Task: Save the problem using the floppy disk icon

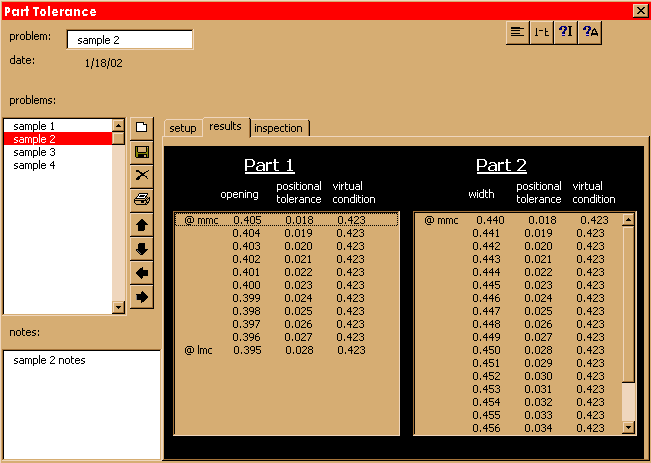Action: pyautogui.click(x=142, y=152)
